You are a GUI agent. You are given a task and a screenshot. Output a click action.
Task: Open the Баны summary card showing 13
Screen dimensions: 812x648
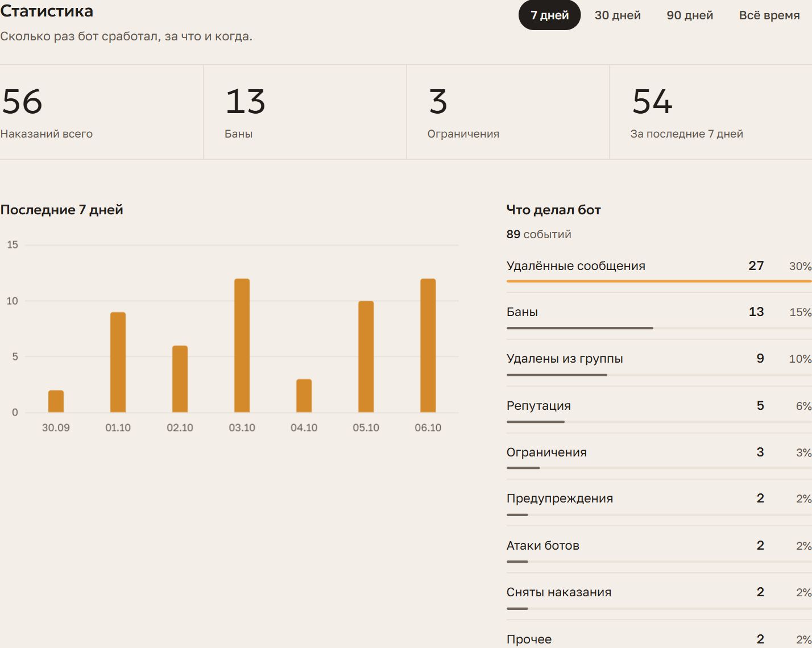coord(305,112)
